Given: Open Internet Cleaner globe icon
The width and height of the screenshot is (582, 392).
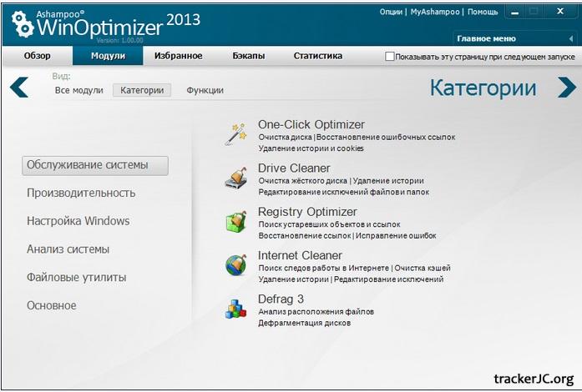Looking at the screenshot, I should [x=236, y=264].
